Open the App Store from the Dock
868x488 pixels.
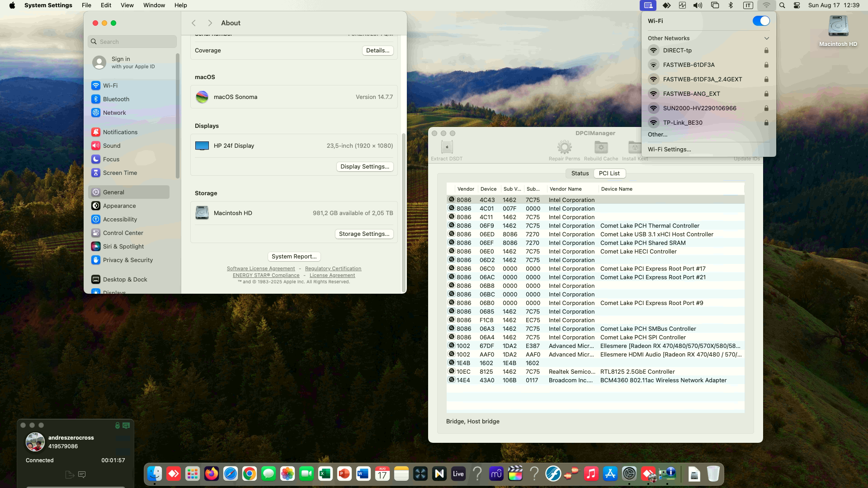pyautogui.click(x=610, y=474)
